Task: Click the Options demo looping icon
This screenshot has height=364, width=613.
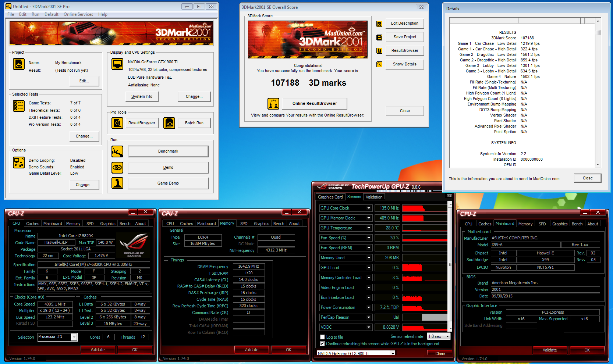Action: click(x=19, y=163)
